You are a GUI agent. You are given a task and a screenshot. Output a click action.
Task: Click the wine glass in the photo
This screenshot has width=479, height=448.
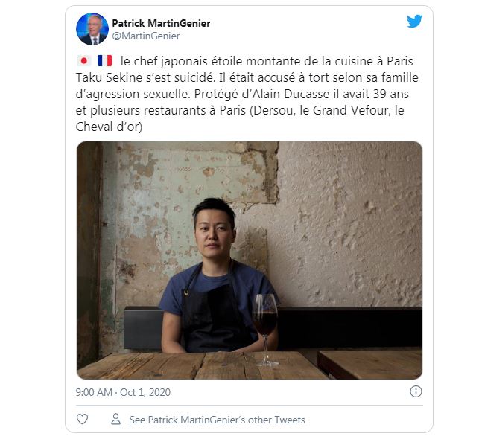(x=265, y=330)
